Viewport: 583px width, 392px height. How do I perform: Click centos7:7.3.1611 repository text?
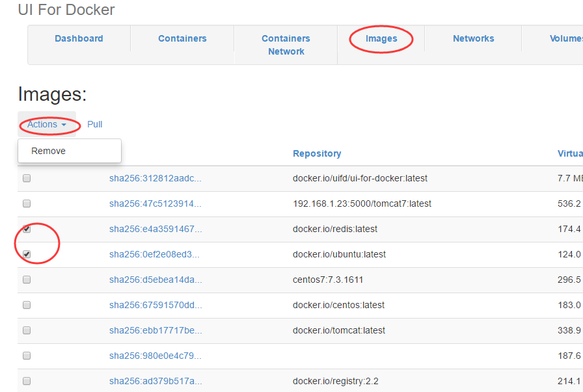(x=328, y=280)
